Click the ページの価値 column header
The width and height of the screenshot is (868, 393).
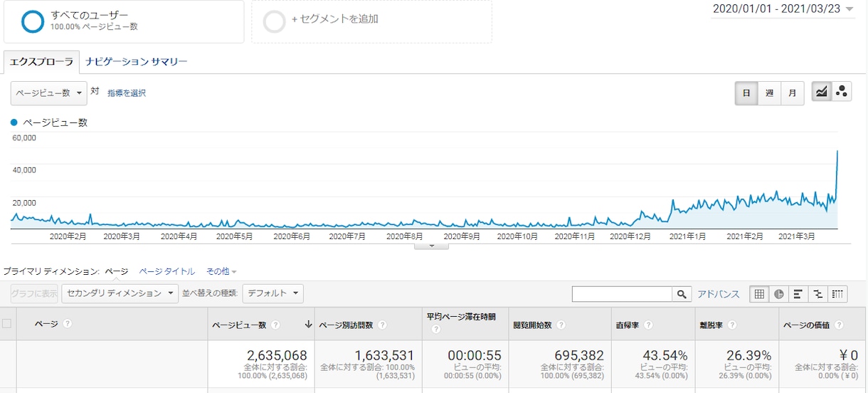coord(807,325)
